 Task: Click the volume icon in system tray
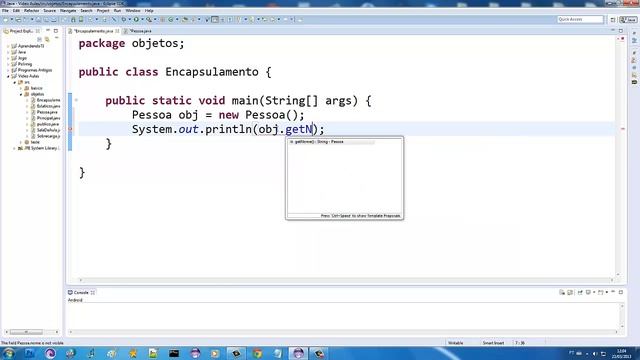tap(594, 353)
